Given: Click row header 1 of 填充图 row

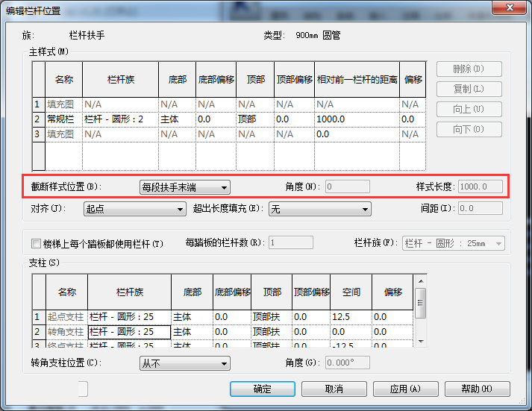Looking at the screenshot, I should (x=37, y=104).
